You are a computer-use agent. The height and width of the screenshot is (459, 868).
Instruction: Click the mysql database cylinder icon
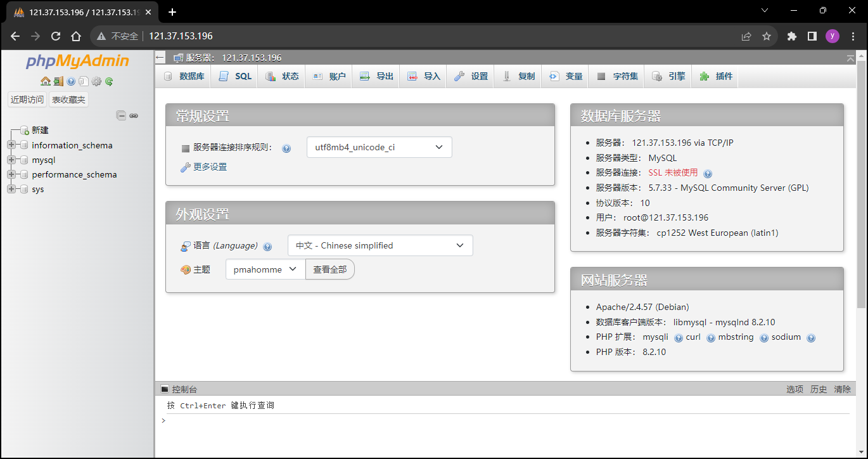[x=25, y=160]
